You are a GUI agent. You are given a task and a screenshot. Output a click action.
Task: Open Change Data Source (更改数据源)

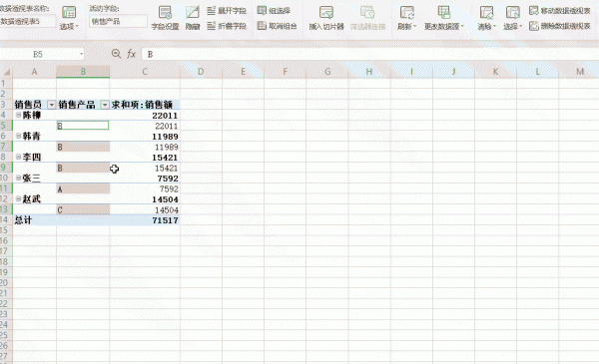[444, 18]
